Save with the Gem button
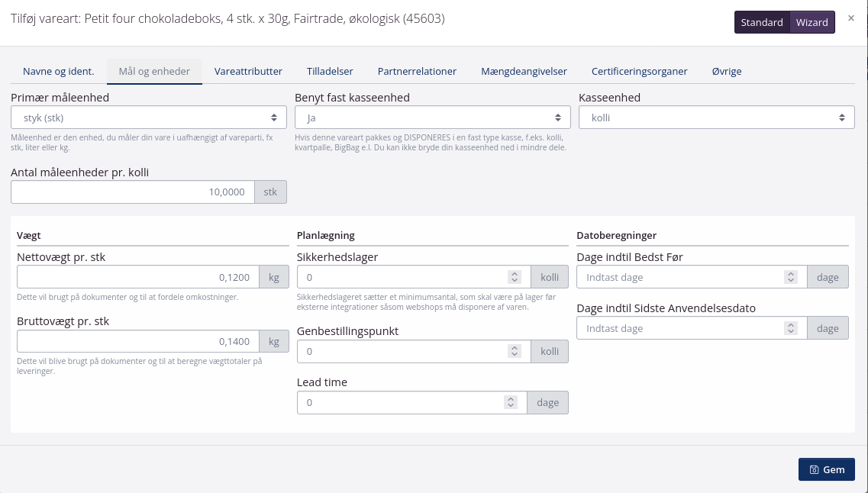The width and height of the screenshot is (868, 493). click(x=827, y=470)
